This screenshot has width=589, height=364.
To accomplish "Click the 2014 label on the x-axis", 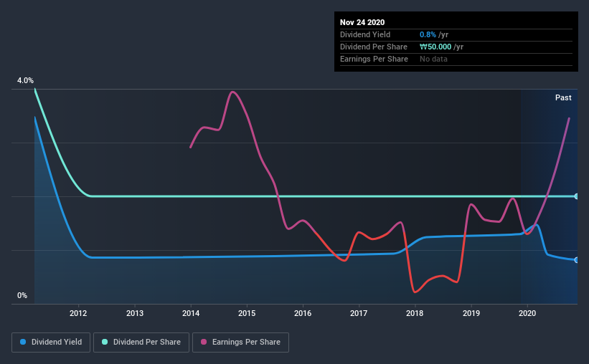I will [x=191, y=313].
